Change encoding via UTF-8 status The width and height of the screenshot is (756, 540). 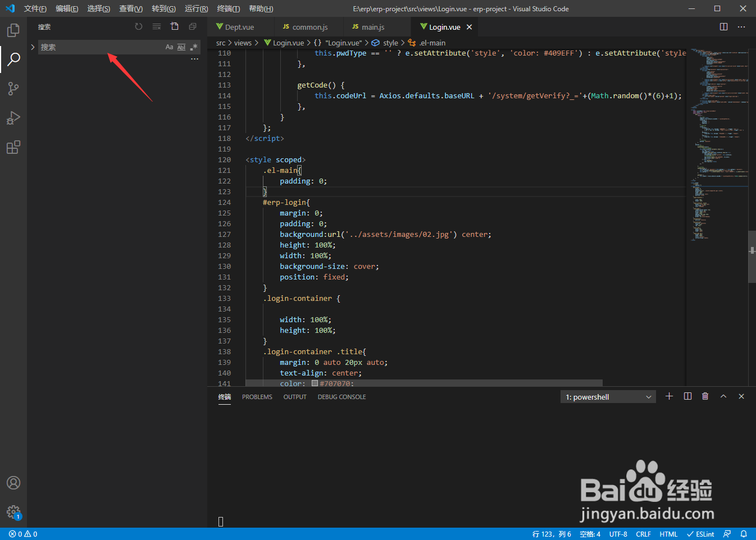[618, 534]
